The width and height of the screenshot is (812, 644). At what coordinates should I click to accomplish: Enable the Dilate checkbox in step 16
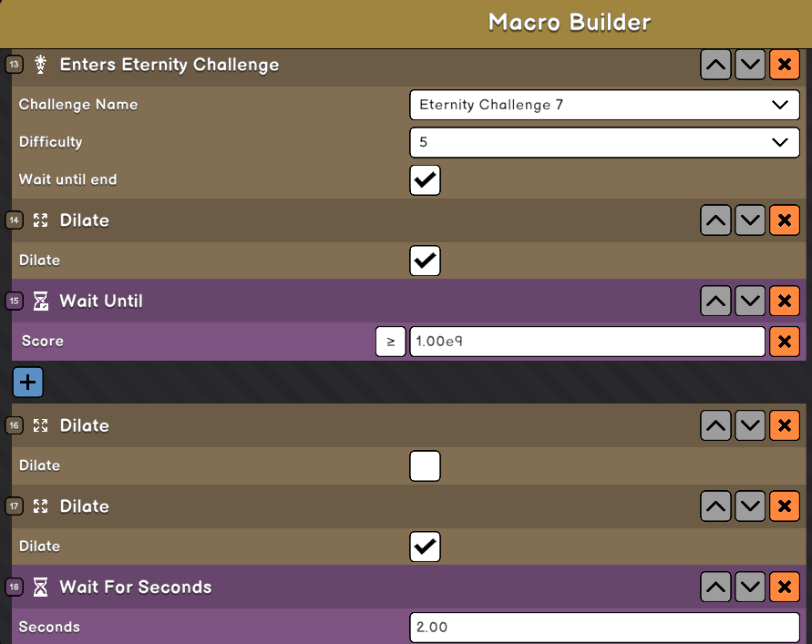pos(426,465)
